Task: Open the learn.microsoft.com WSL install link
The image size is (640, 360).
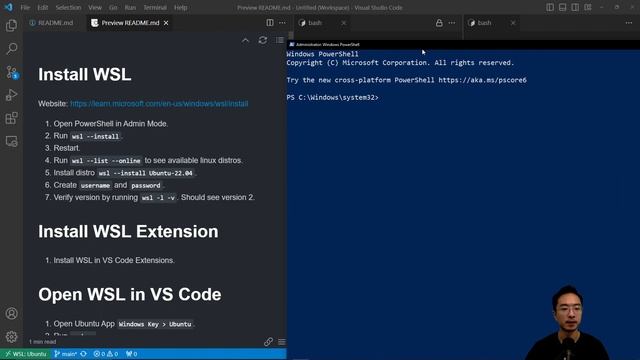Action: [159, 104]
